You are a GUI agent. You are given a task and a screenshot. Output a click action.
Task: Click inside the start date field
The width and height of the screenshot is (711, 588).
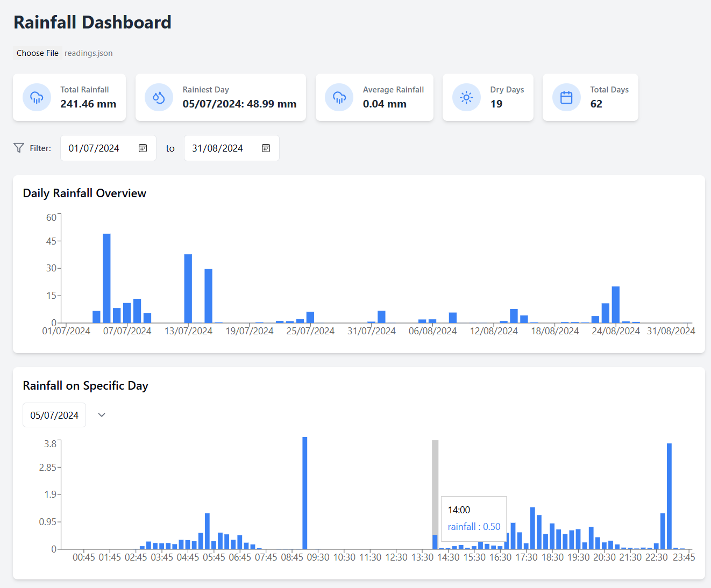point(94,148)
